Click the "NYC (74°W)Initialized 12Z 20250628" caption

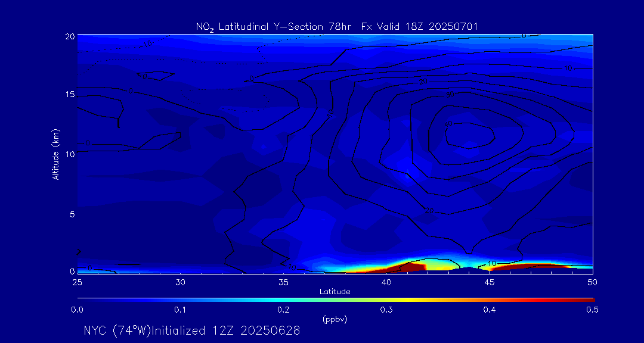click(x=192, y=330)
